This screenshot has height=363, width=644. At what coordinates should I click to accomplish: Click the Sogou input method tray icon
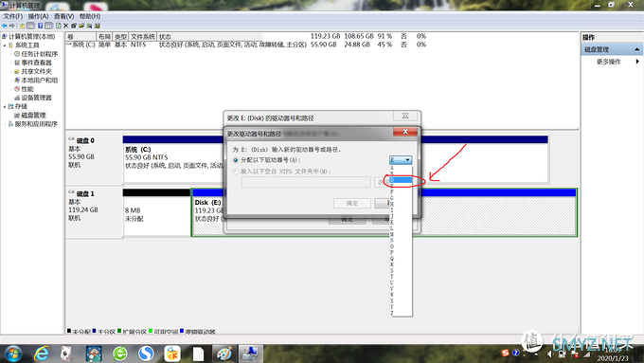pos(505,353)
